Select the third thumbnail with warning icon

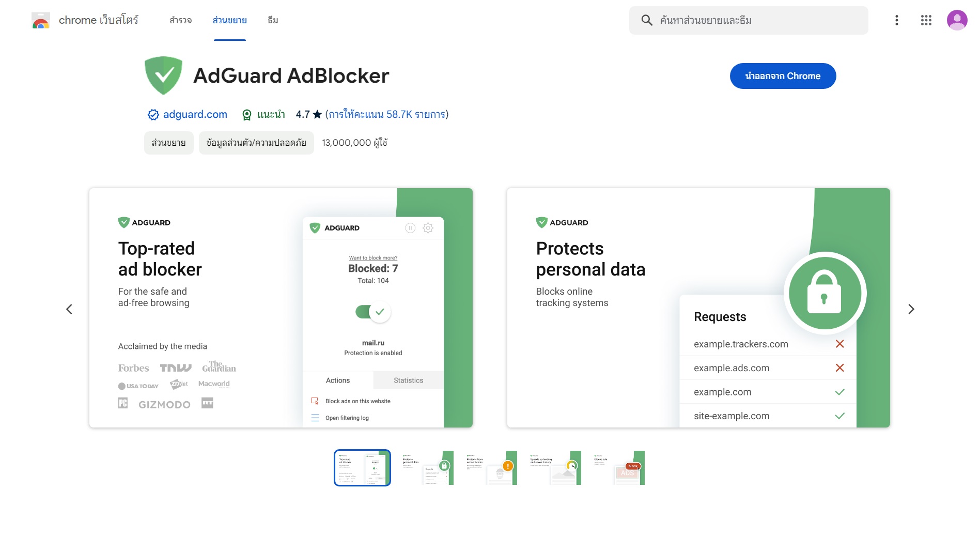490,468
